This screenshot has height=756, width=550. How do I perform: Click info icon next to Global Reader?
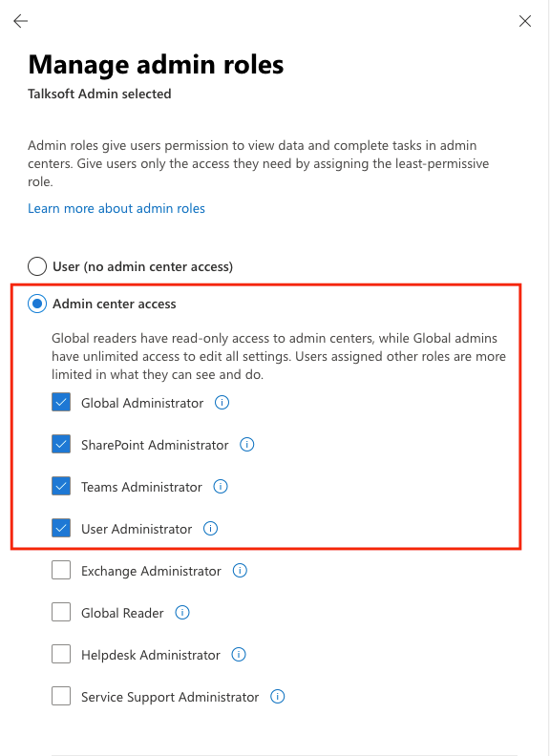(x=181, y=613)
